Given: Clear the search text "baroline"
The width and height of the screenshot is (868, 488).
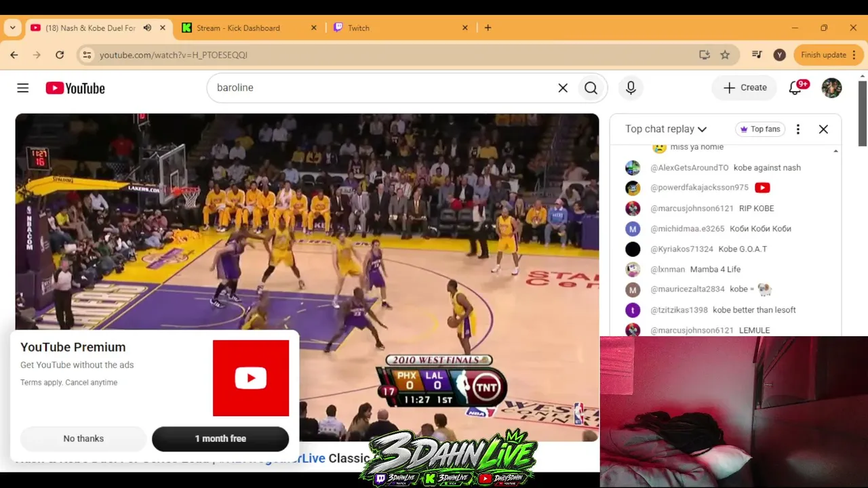Looking at the screenshot, I should click(563, 88).
